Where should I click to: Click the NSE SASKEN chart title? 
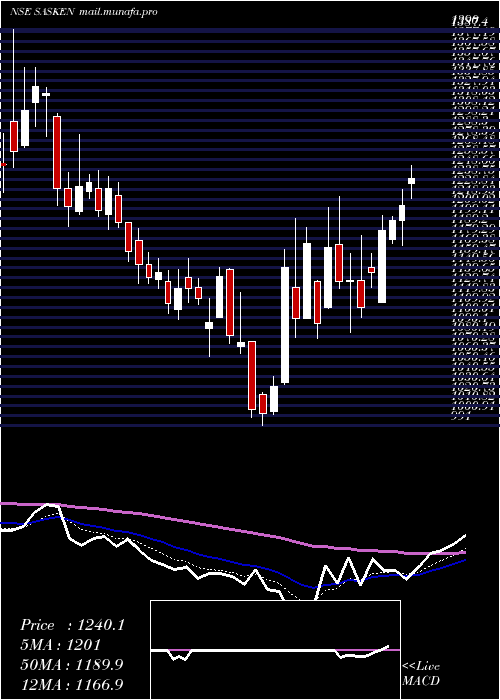click(43, 12)
